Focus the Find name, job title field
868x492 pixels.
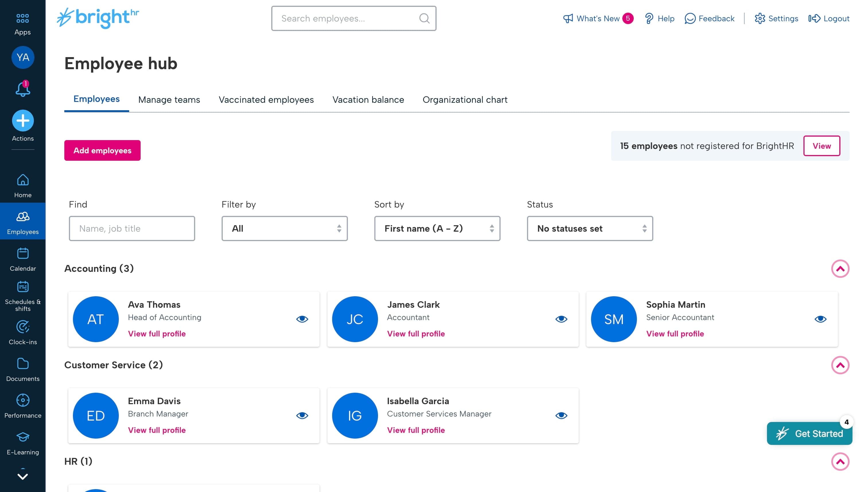(132, 228)
